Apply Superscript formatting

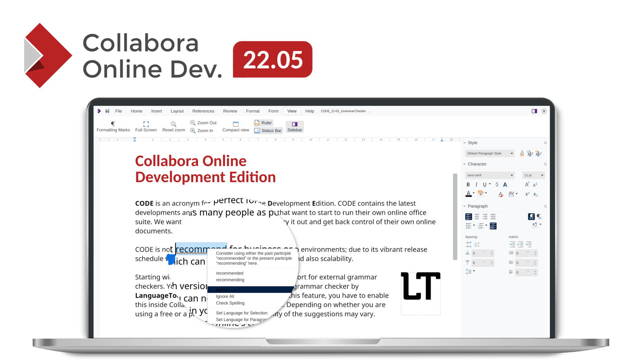pyautogui.click(x=527, y=194)
